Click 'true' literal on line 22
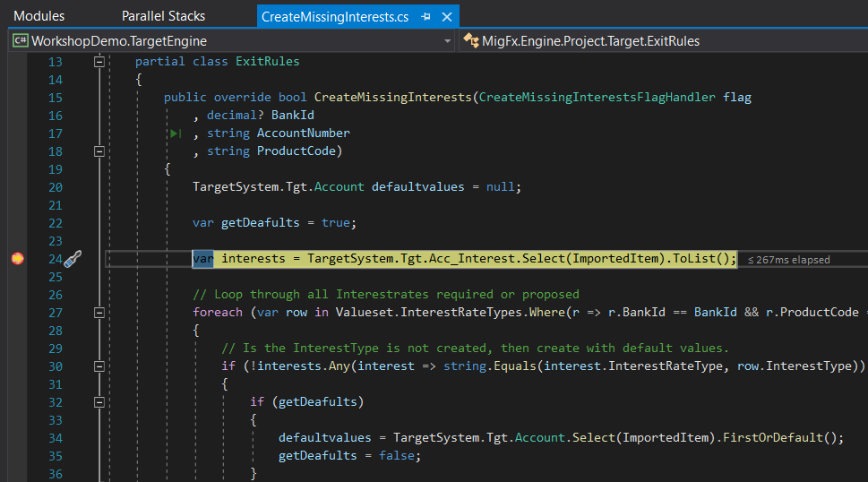The height and width of the screenshot is (482, 868). [335, 223]
